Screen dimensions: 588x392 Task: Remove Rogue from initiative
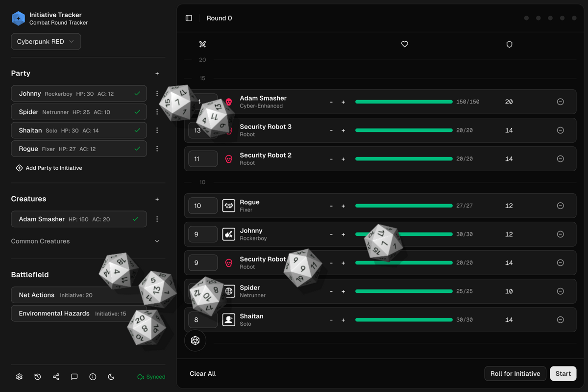pyautogui.click(x=561, y=206)
